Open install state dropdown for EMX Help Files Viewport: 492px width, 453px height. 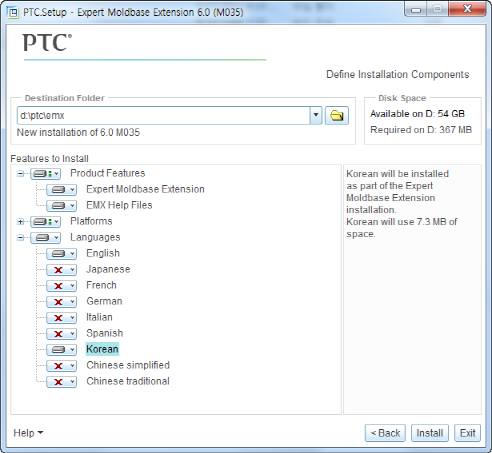tap(62, 205)
